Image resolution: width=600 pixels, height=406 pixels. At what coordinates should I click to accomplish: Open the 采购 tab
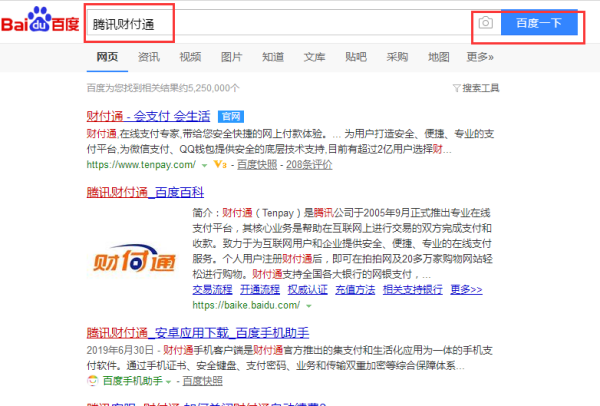click(x=397, y=57)
